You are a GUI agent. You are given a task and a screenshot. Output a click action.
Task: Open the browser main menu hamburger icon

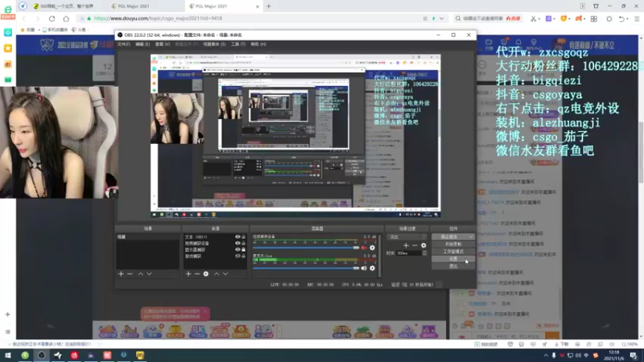click(637, 19)
